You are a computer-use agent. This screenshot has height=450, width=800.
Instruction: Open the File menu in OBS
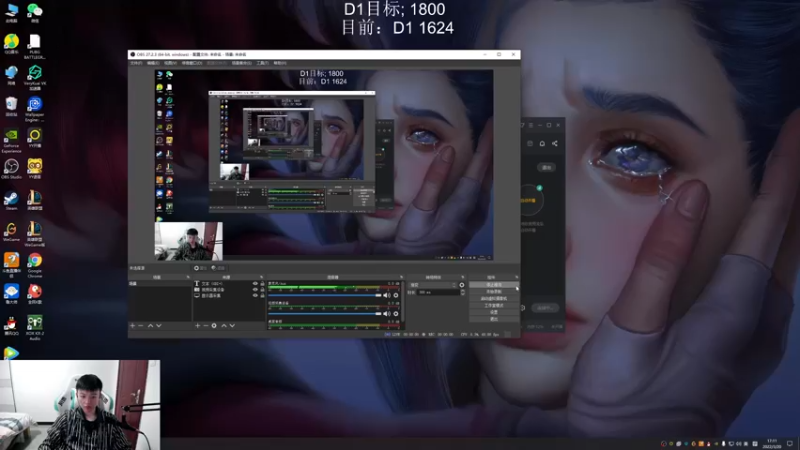point(136,63)
